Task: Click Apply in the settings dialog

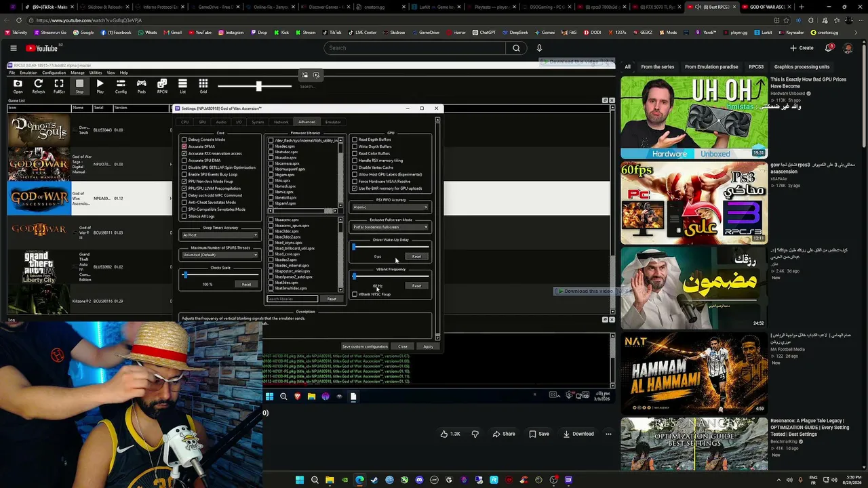Action: click(428, 346)
